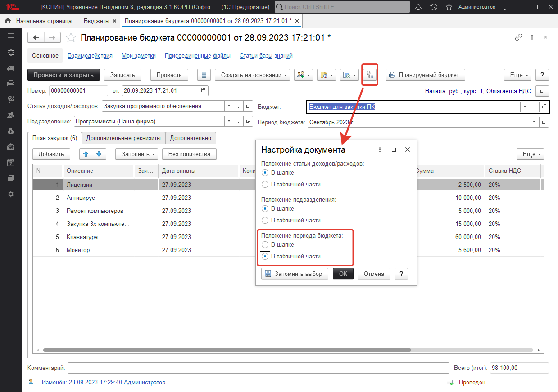This screenshot has height=392, width=558.
Task: Add current document to favorites star
Action: click(71, 38)
